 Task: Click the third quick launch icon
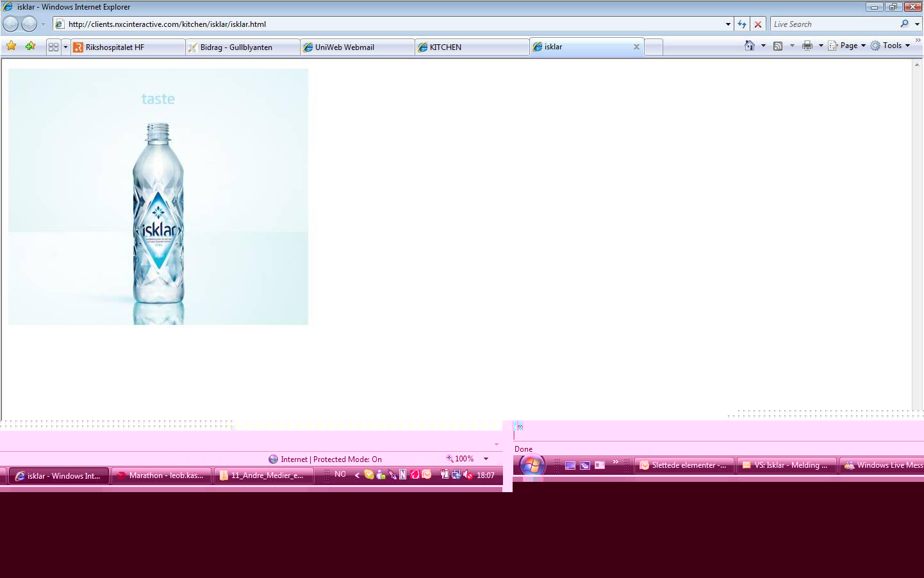click(600, 465)
